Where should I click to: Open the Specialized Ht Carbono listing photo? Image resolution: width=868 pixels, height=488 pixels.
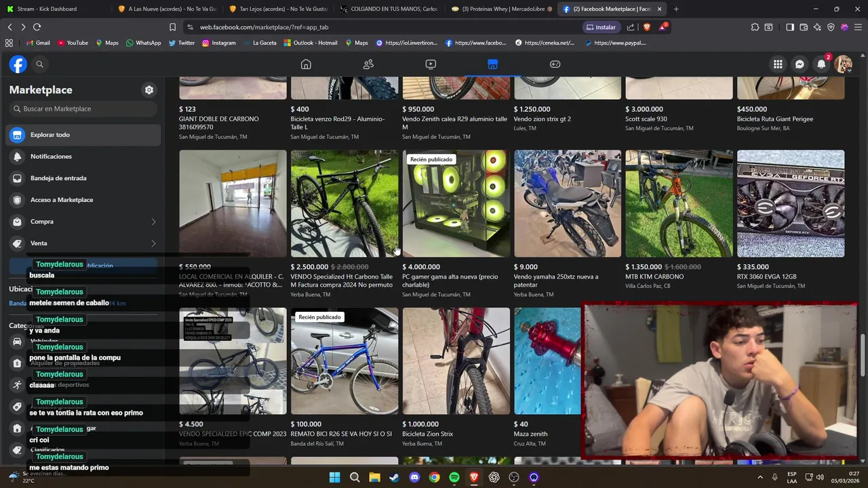(344, 203)
